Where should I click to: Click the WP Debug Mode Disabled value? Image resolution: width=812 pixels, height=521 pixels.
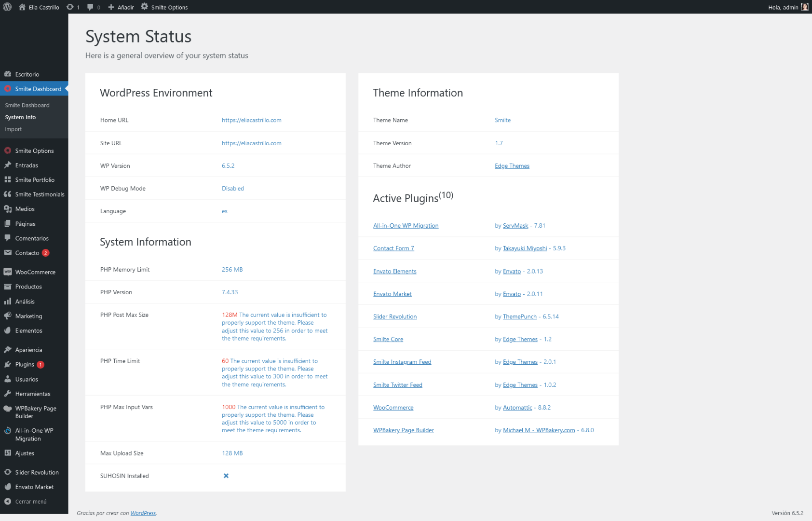click(233, 189)
